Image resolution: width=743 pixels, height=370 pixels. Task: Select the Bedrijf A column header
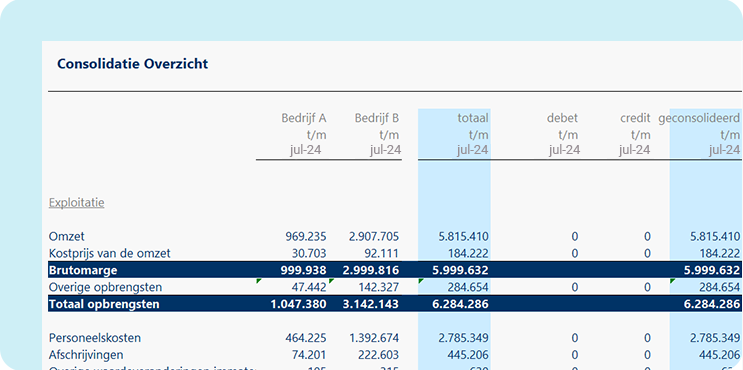click(304, 118)
